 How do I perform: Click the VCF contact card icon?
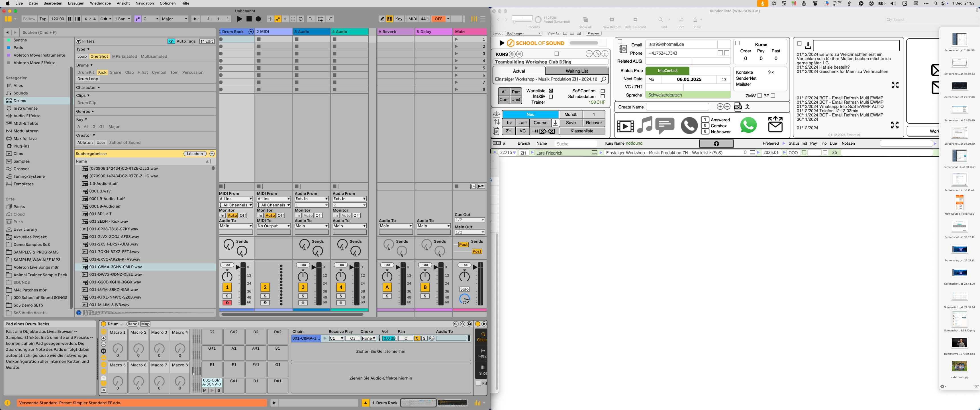coord(738,107)
